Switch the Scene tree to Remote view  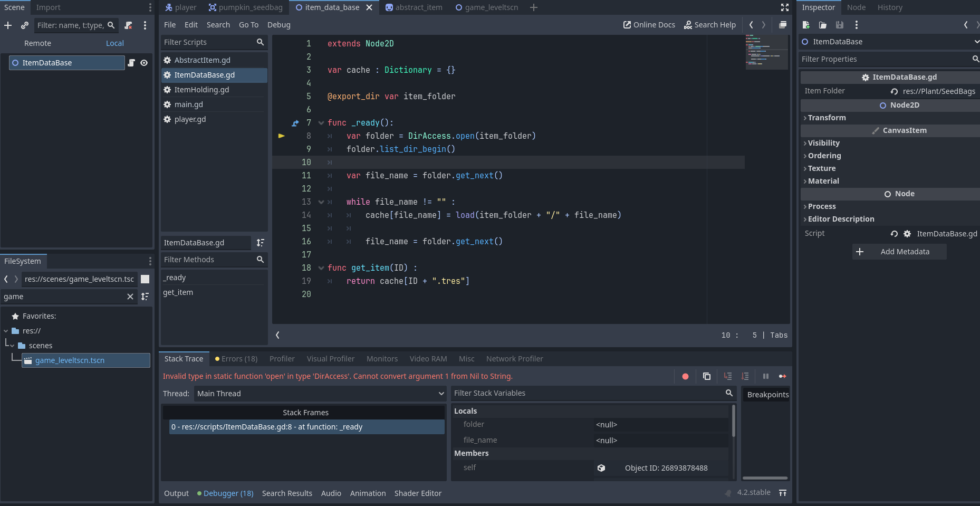point(37,43)
